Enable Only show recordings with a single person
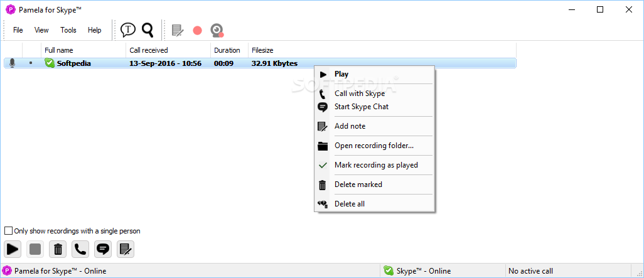This screenshot has width=644, height=278. point(8,231)
